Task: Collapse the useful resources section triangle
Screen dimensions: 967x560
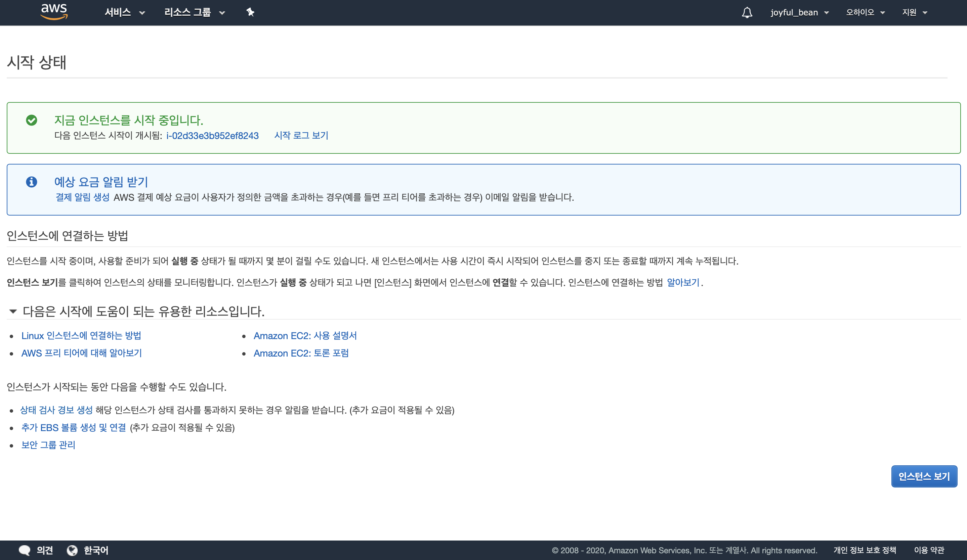Action: pos(13,311)
